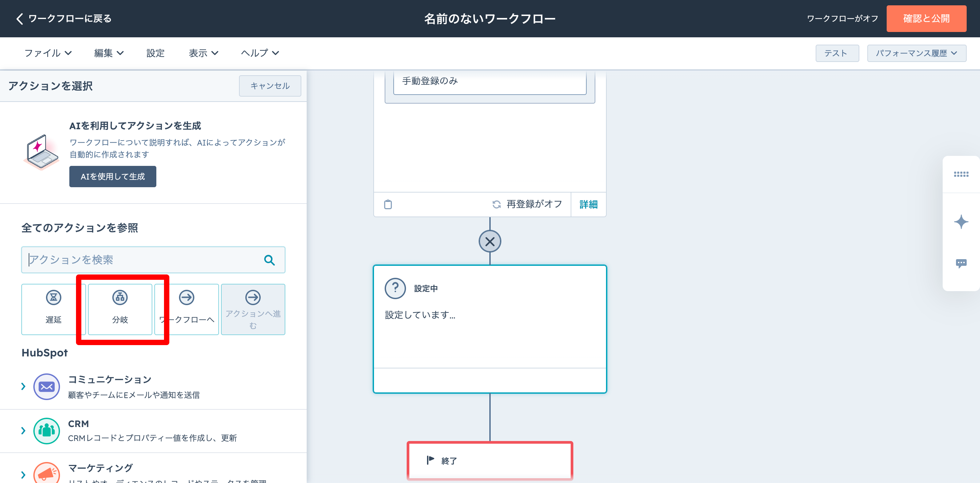Click the アクションを検索 search field
This screenshot has width=980, height=483.
pos(153,260)
